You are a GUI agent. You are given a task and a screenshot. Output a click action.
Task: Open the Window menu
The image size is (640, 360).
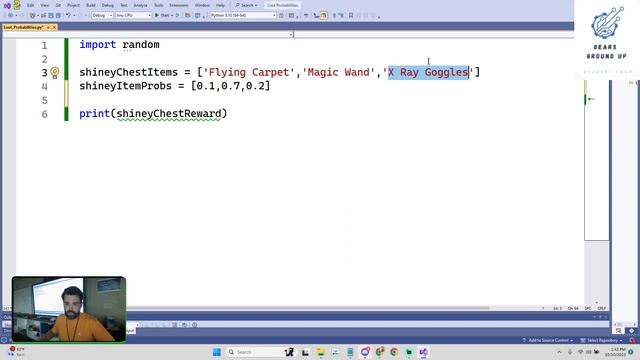pyautogui.click(x=202, y=5)
